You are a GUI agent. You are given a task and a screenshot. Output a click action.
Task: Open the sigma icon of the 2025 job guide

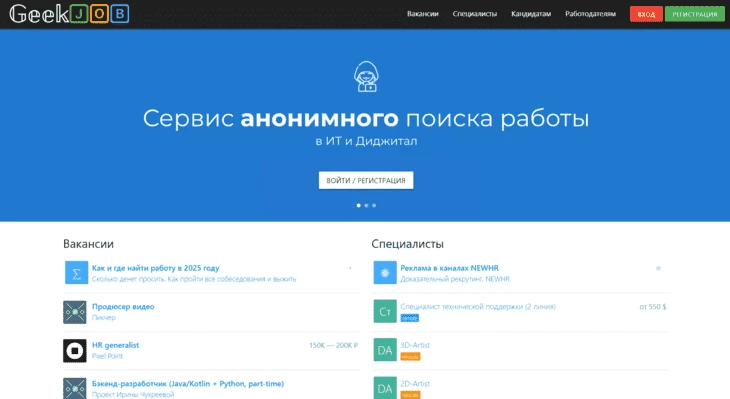pyautogui.click(x=76, y=273)
